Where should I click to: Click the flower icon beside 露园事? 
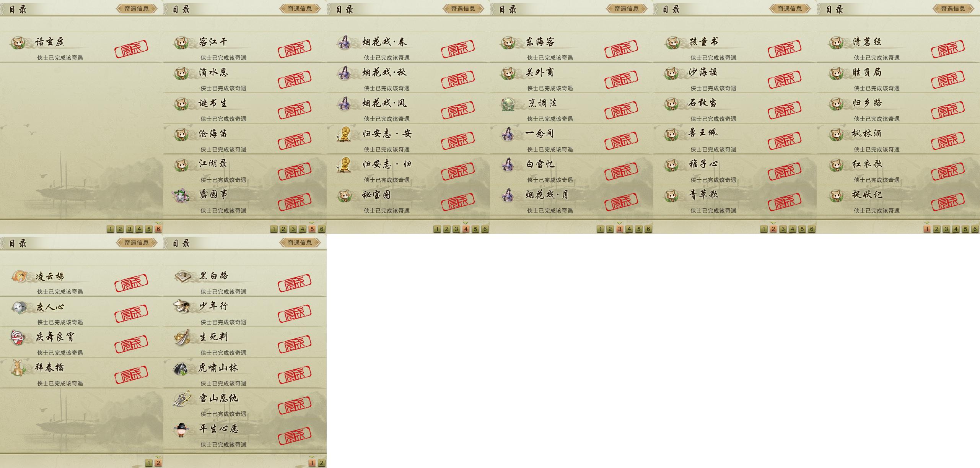tap(181, 195)
